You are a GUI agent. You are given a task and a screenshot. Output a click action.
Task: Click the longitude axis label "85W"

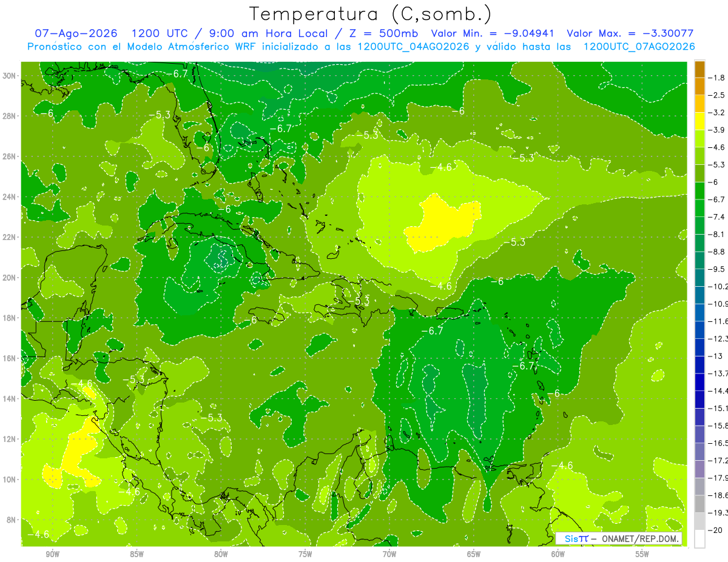[136, 554]
